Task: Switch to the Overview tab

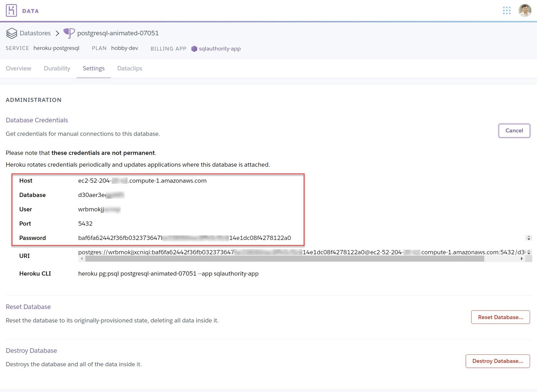Action: click(18, 68)
